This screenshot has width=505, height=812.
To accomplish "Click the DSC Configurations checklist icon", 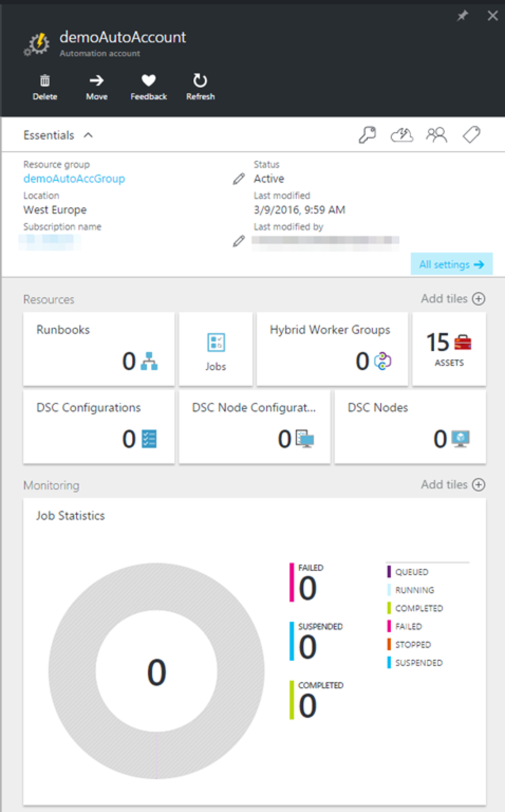I will tap(149, 439).
